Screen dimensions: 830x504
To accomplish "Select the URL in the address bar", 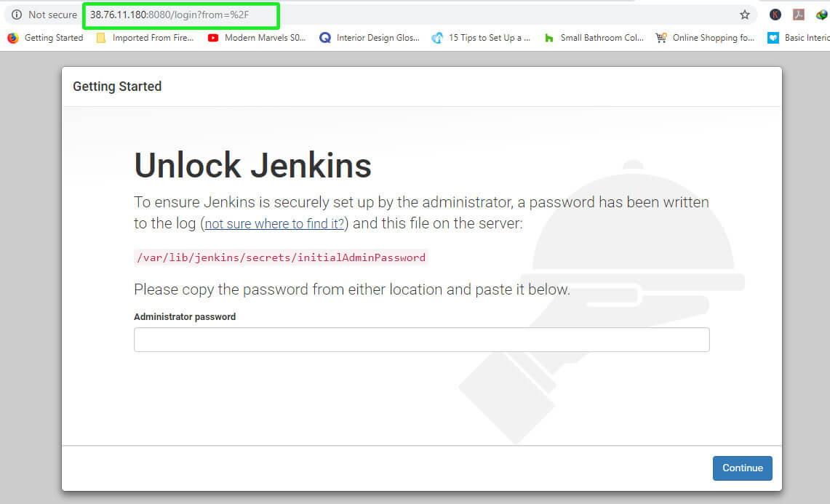I will [x=169, y=15].
